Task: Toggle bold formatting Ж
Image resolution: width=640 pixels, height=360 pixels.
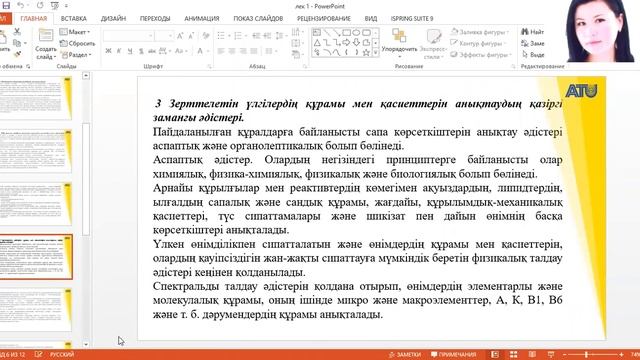Action: pyautogui.click(x=108, y=51)
